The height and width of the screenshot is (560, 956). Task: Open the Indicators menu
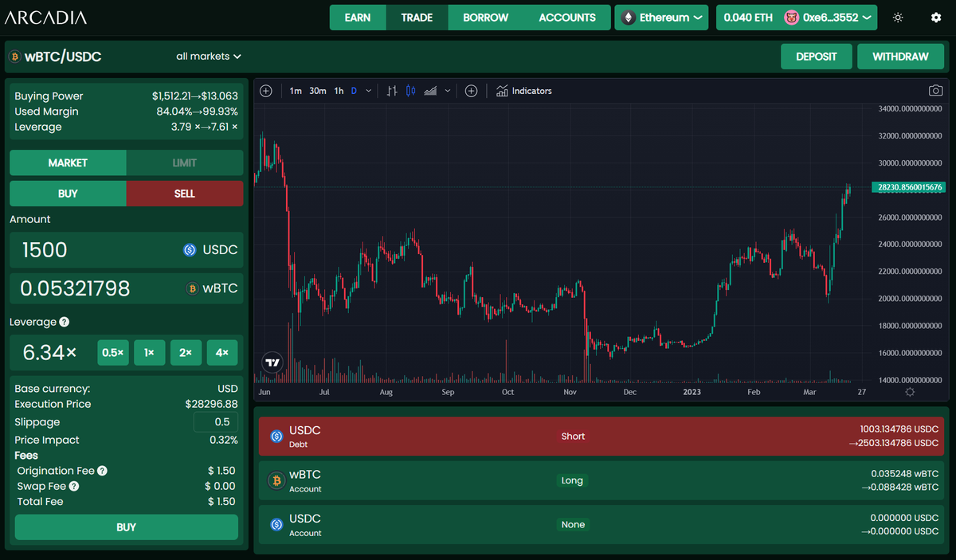(x=523, y=91)
